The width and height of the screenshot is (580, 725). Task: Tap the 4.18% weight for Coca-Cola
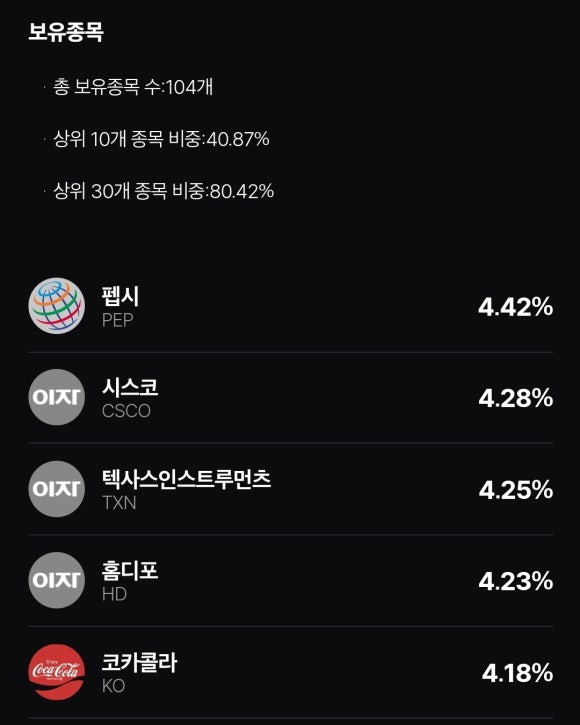pos(518,673)
